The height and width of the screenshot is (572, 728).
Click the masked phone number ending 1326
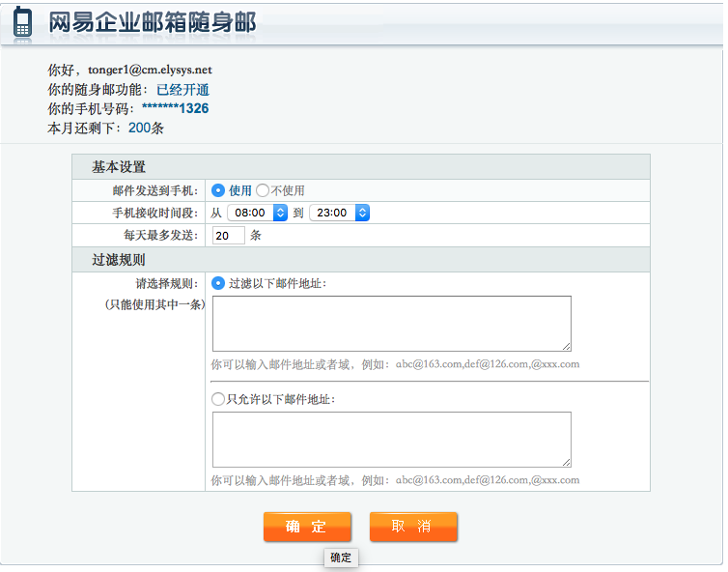coord(175,109)
